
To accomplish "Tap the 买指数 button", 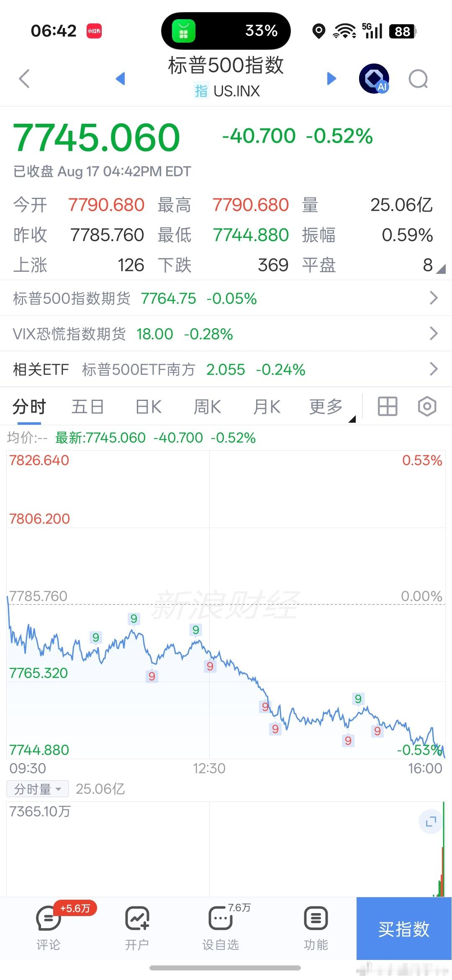I will coord(404,929).
